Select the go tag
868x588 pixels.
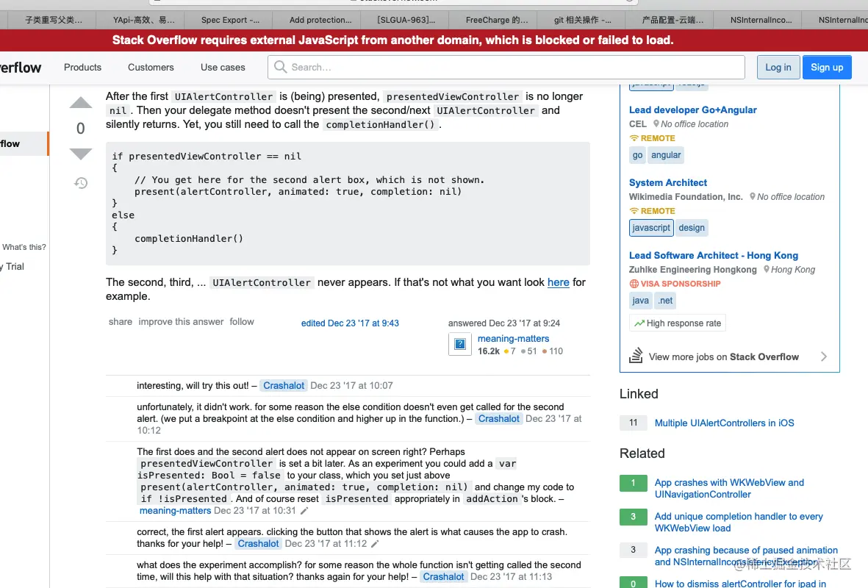point(638,155)
